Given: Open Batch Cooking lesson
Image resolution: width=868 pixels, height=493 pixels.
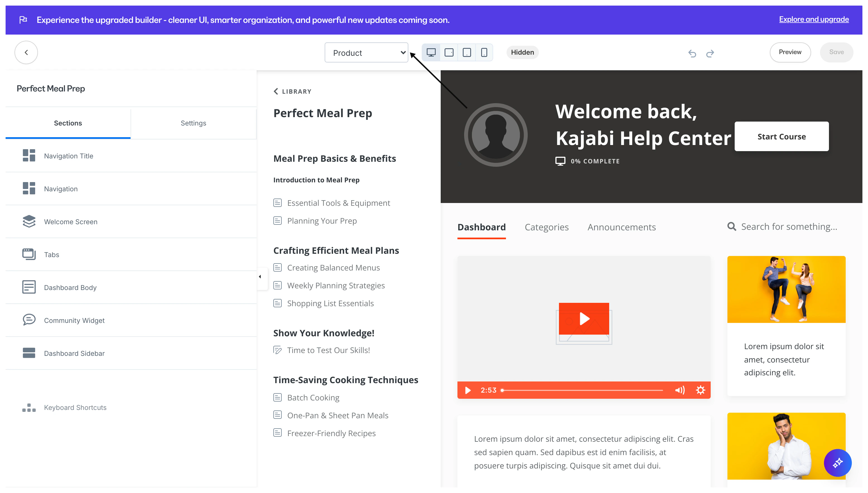Looking at the screenshot, I should 306,398.
